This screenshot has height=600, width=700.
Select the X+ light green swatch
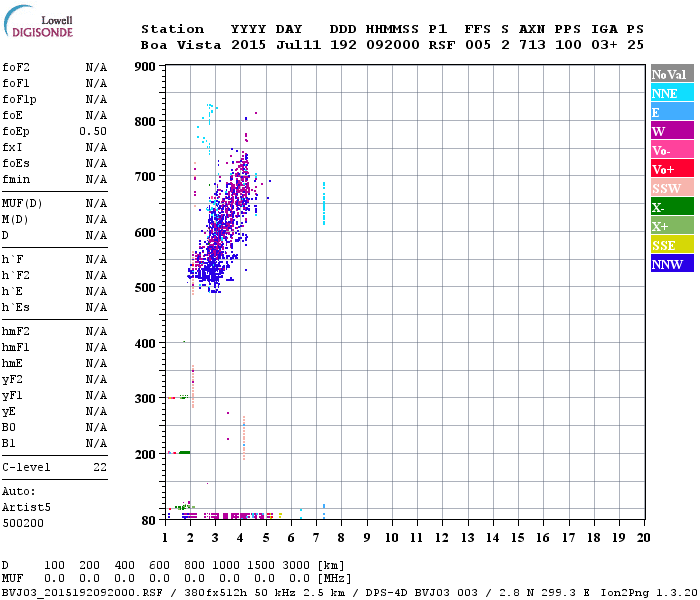pos(672,225)
